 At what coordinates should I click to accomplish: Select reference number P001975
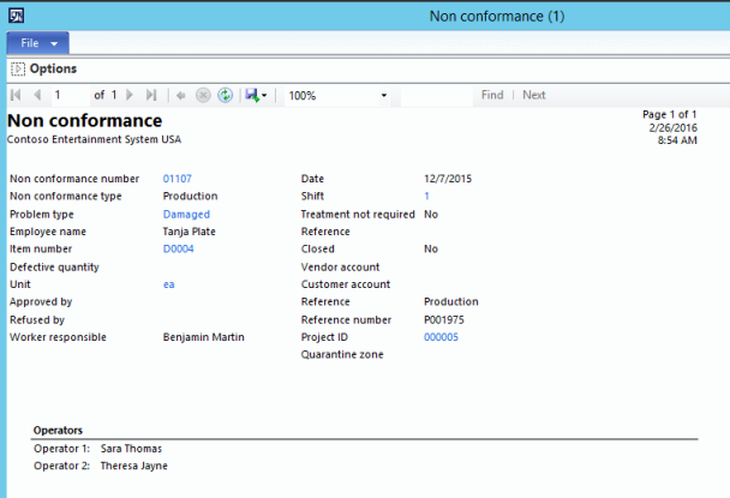pos(444,320)
